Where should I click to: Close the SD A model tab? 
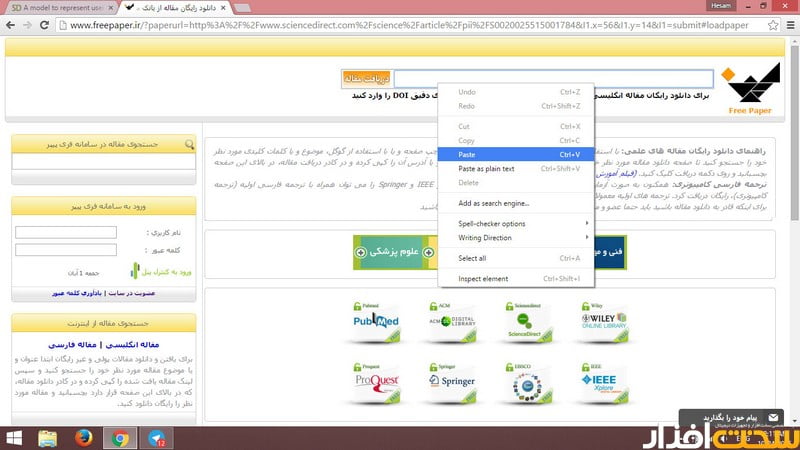(111, 8)
